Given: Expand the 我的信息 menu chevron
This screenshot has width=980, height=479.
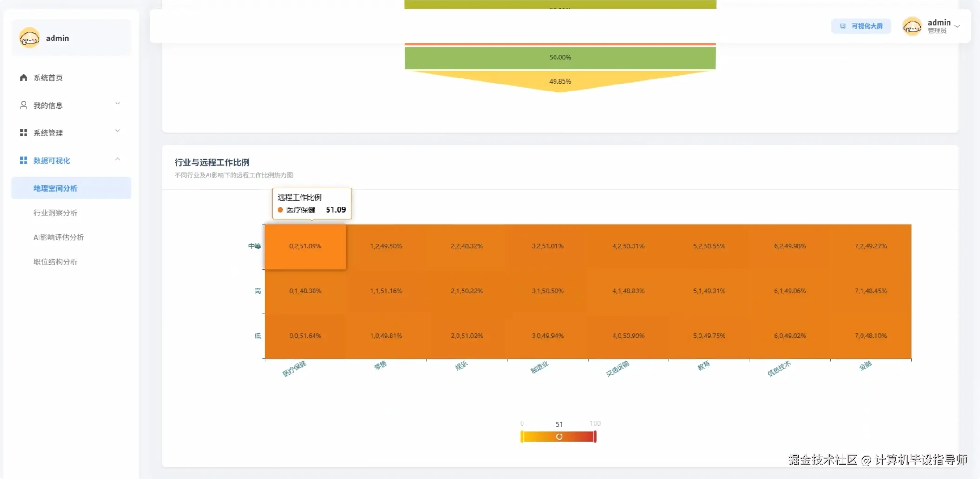Looking at the screenshot, I should click(118, 104).
